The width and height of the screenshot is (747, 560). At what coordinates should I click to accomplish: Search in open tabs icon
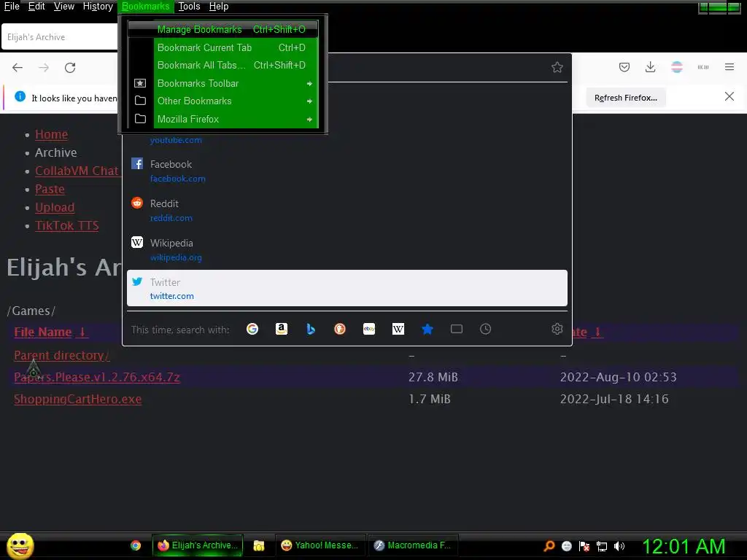point(457,329)
